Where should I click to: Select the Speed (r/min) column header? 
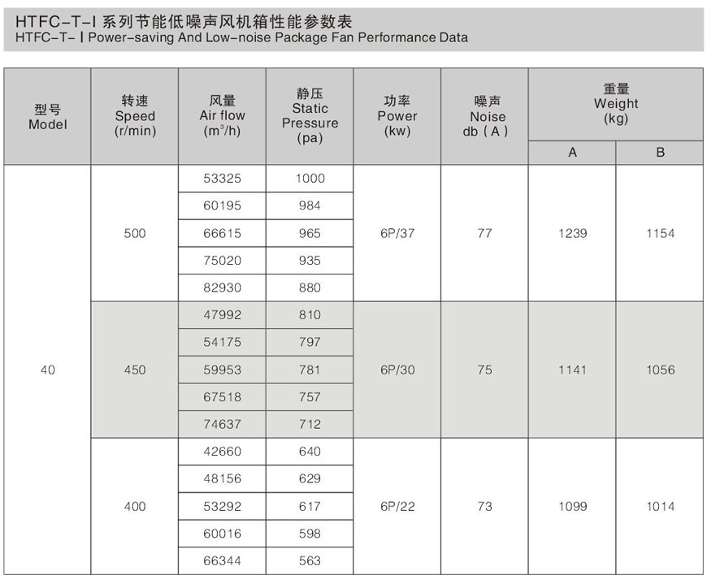135,116
